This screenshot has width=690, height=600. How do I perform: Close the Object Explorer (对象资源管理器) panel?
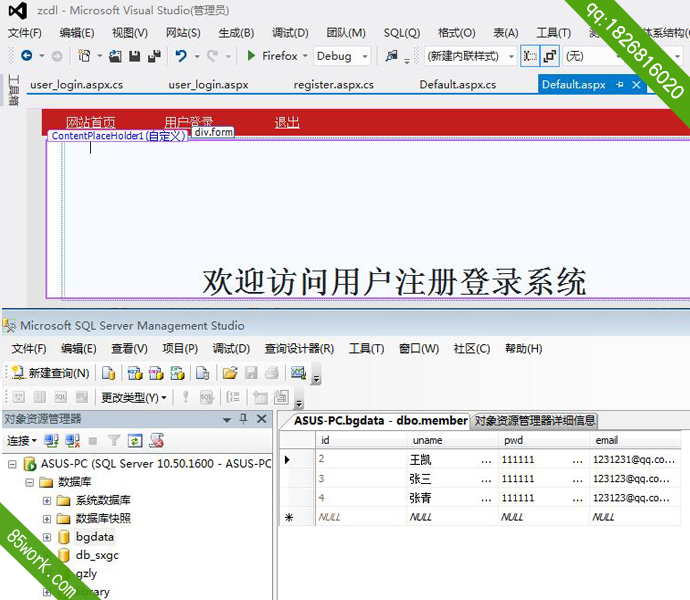(x=262, y=419)
